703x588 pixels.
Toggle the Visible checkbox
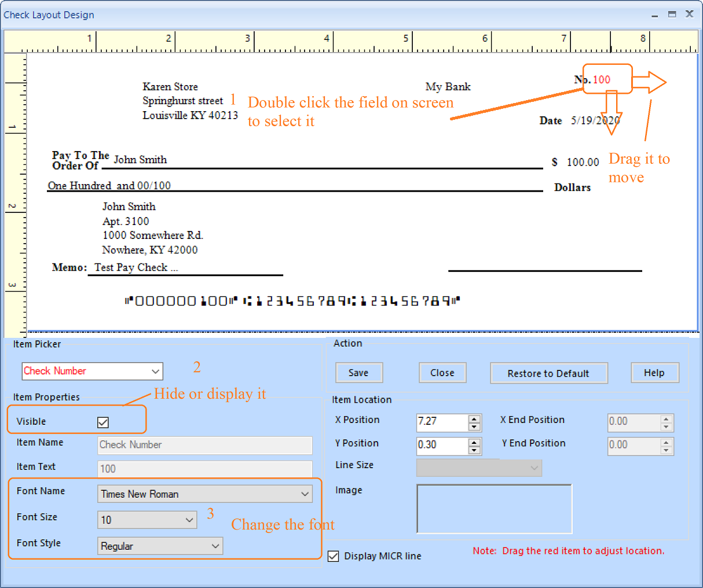pos(103,422)
